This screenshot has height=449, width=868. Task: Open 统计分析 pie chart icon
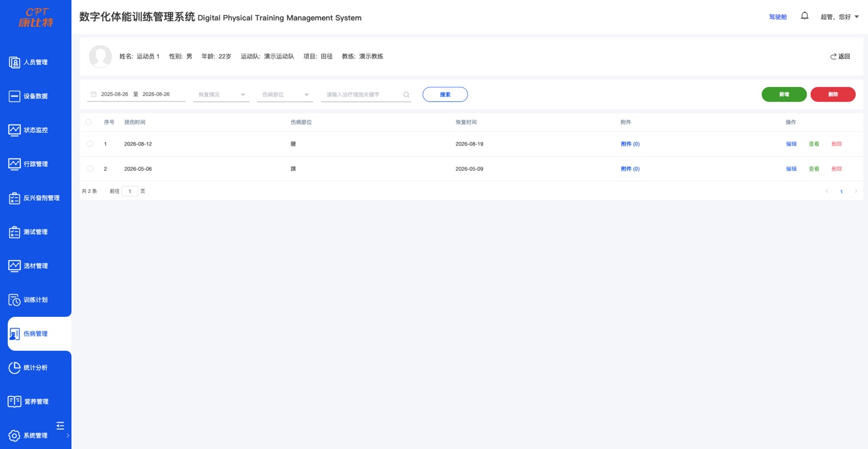(x=15, y=368)
